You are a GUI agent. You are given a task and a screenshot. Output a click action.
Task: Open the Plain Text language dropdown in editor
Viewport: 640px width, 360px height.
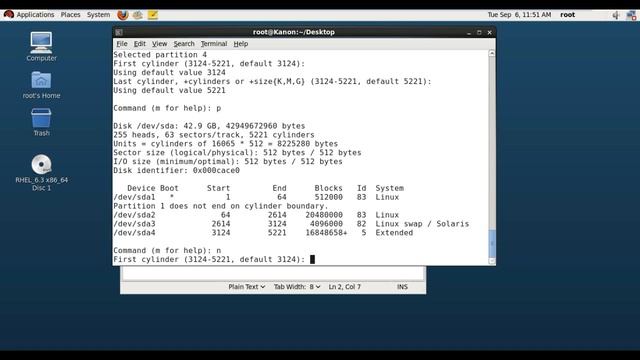pos(247,287)
